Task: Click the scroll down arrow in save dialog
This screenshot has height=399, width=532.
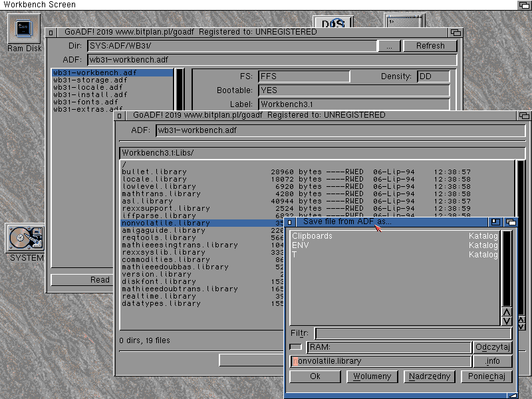Action: click(507, 321)
